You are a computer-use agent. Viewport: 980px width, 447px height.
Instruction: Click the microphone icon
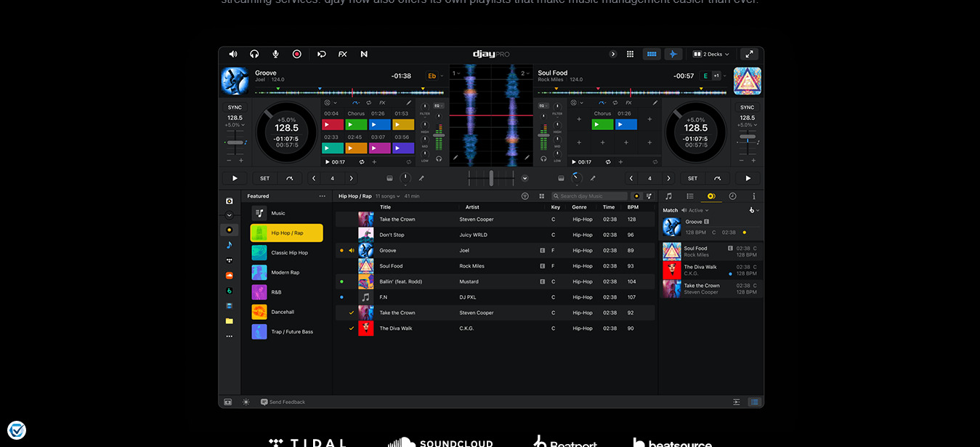coord(275,54)
